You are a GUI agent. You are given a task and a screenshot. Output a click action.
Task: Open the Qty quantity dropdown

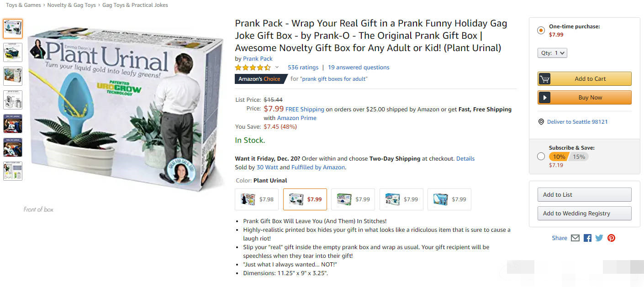coord(552,53)
